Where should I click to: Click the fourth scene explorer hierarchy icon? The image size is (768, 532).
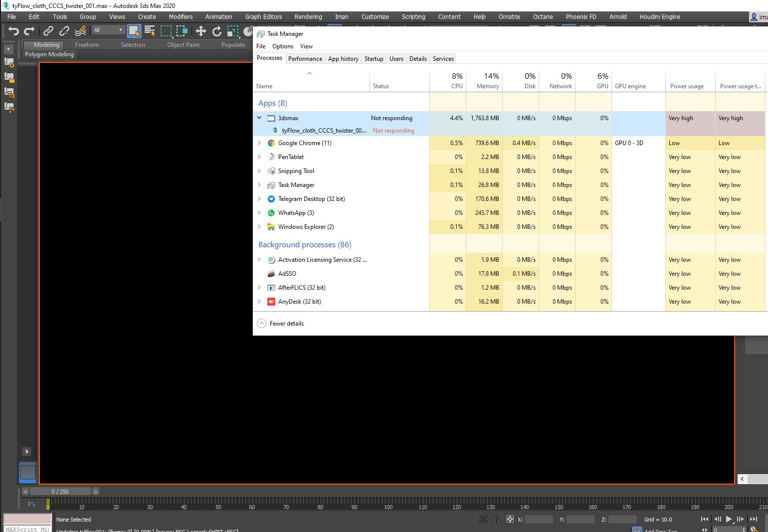point(9,107)
